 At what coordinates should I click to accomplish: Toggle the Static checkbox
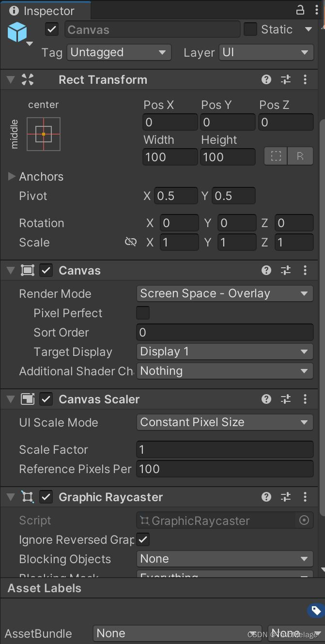pos(250,30)
